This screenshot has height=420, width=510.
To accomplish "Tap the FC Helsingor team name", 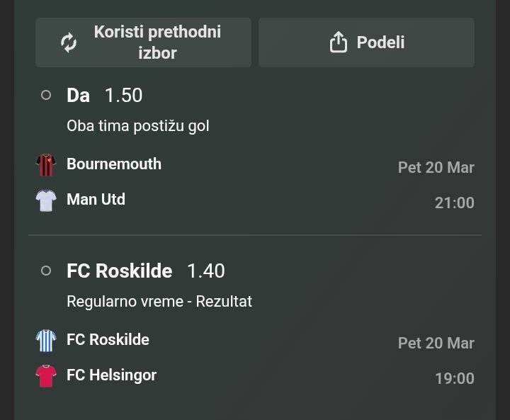I will 111,375.
